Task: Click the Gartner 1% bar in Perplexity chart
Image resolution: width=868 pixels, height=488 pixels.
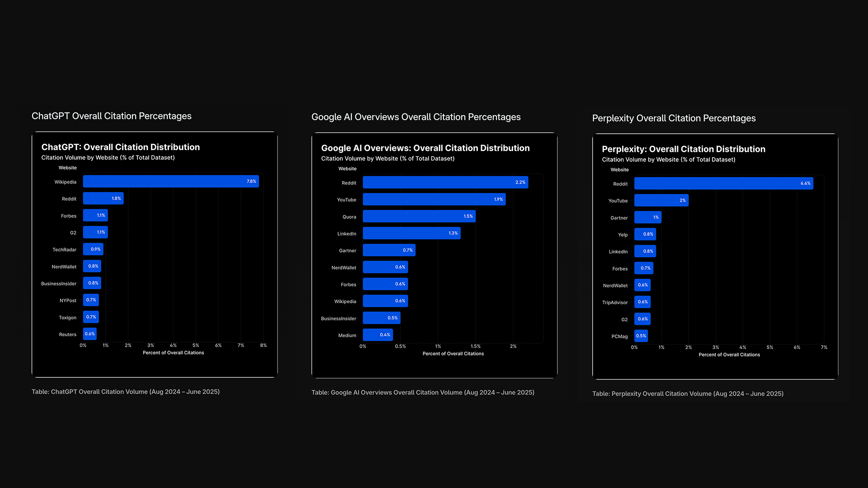Action: click(648, 217)
